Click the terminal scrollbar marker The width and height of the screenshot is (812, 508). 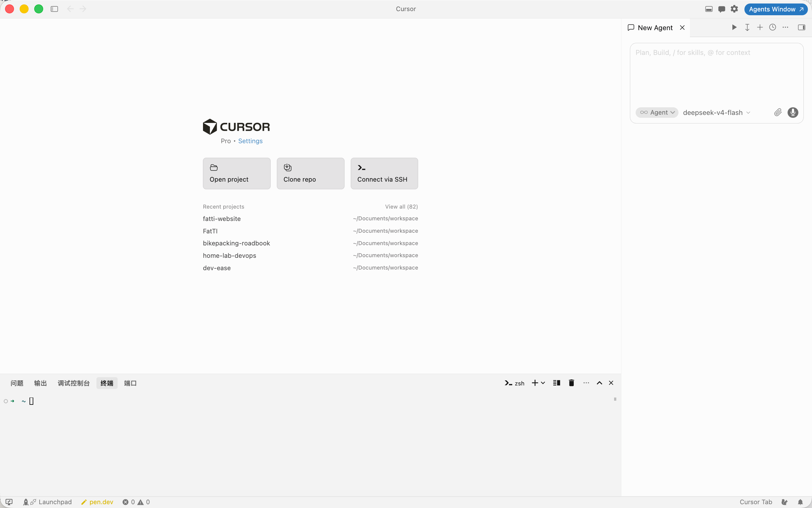coord(615,399)
